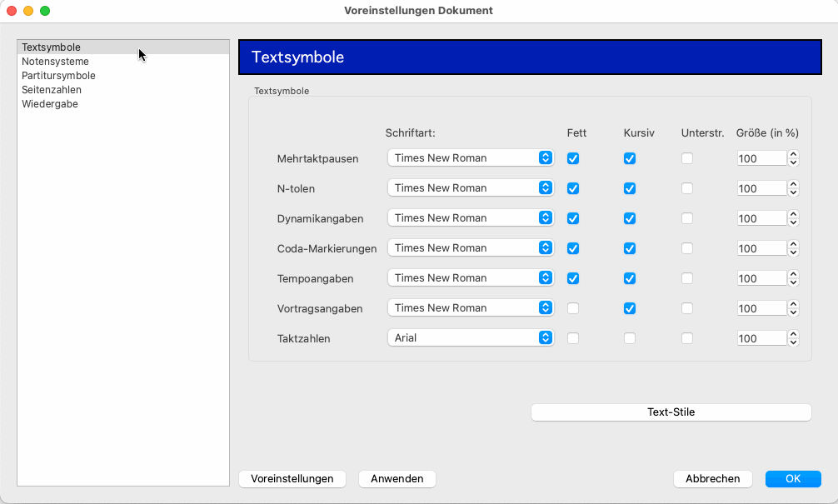
Task: Open the Mehrtaktpausen font dropdown
Action: point(471,157)
